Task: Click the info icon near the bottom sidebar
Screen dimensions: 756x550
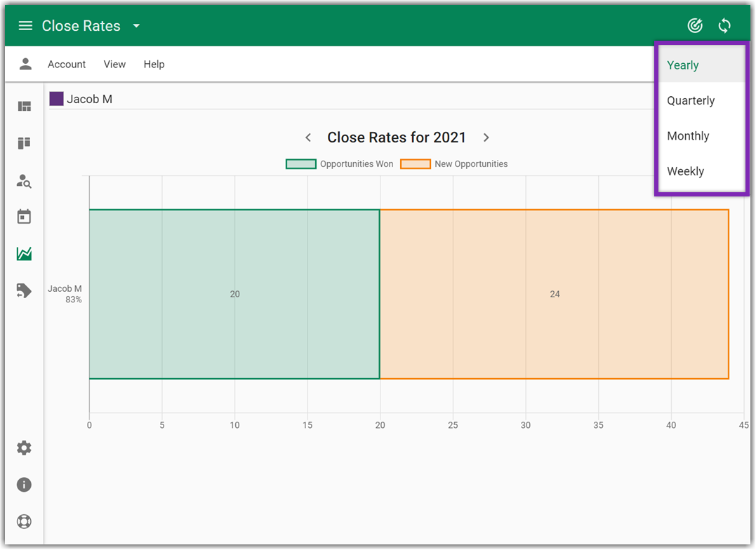Action: (24, 485)
